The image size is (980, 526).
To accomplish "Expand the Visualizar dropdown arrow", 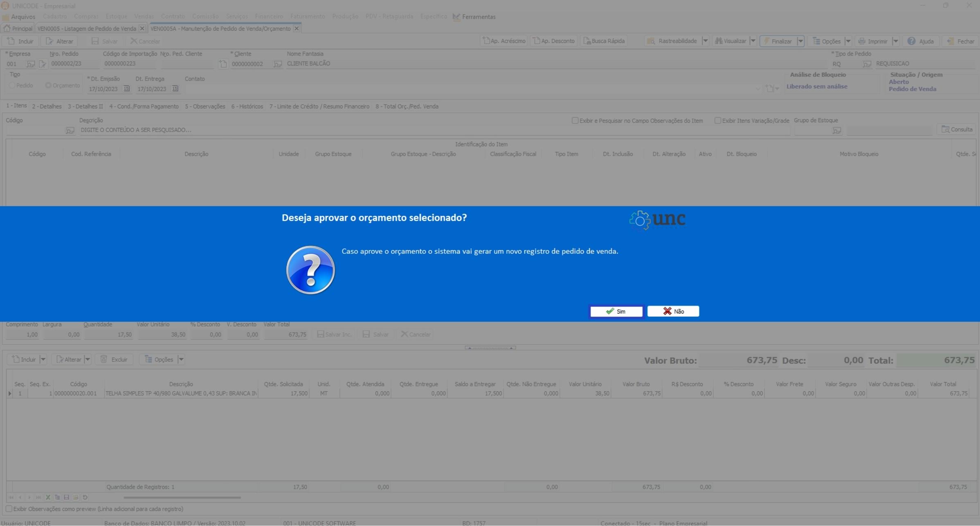I will pos(753,41).
